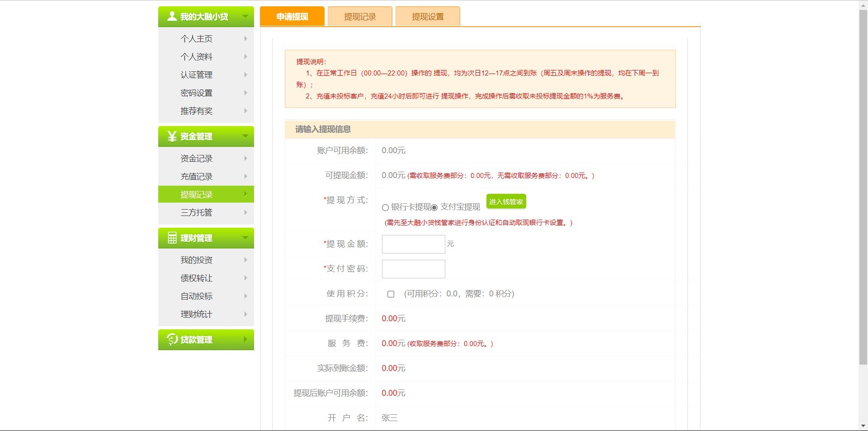Go to 认证管理 page

[x=196, y=75]
